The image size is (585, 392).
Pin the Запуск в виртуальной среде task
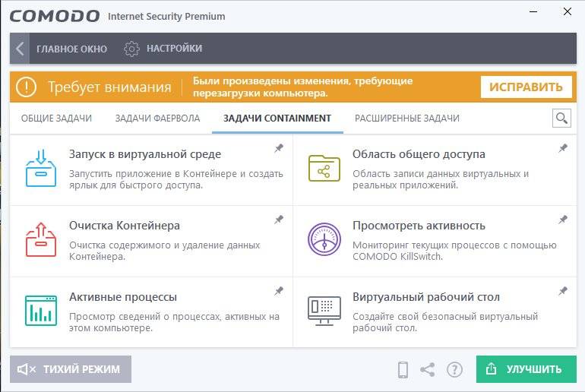click(x=279, y=148)
